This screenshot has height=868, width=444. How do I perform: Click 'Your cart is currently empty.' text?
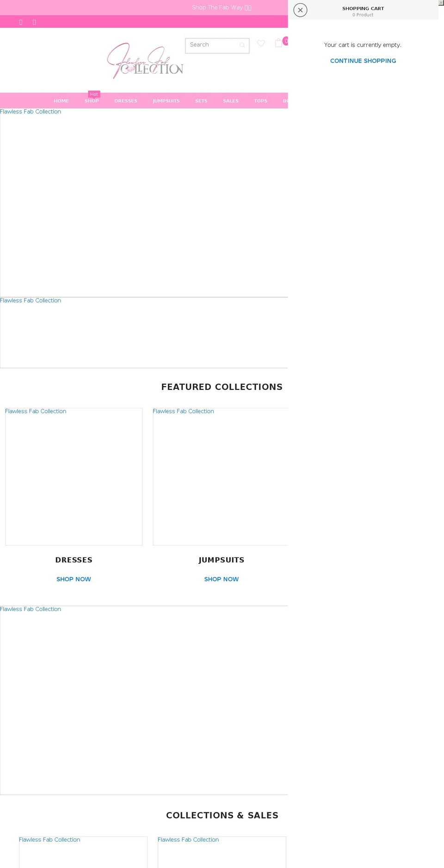[363, 45]
